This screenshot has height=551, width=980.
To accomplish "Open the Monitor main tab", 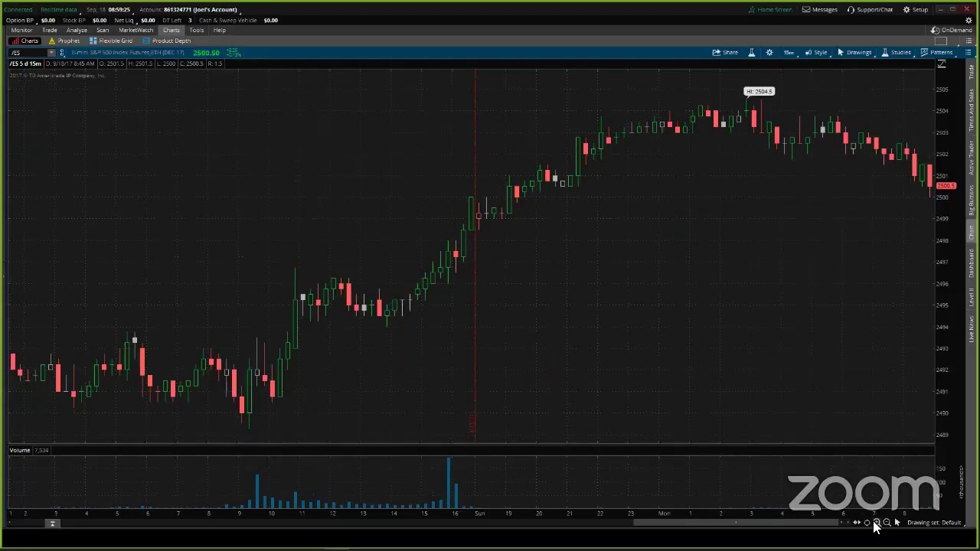I will tap(21, 30).
